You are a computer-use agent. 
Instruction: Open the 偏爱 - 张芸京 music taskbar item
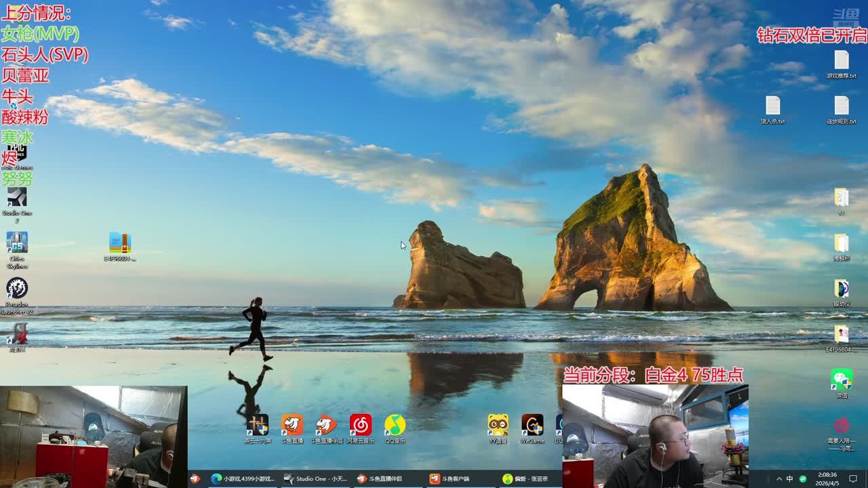point(525,479)
